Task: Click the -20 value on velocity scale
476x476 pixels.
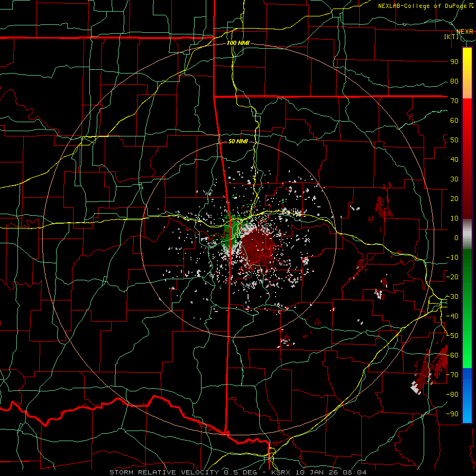Action: [452, 277]
